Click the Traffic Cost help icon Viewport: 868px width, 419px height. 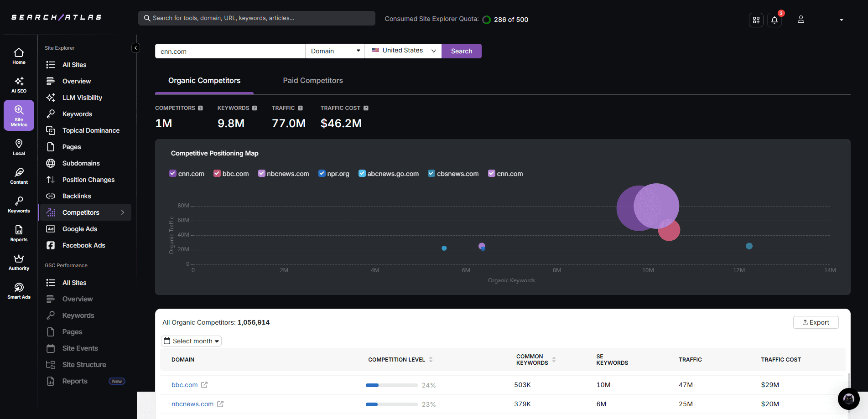click(366, 108)
